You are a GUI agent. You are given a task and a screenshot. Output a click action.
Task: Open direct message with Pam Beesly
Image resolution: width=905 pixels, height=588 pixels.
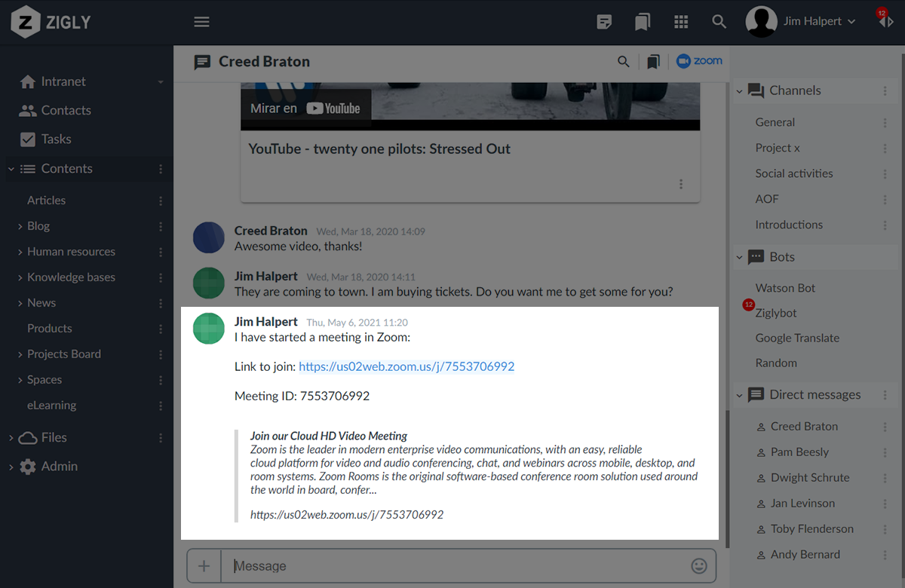point(799,452)
